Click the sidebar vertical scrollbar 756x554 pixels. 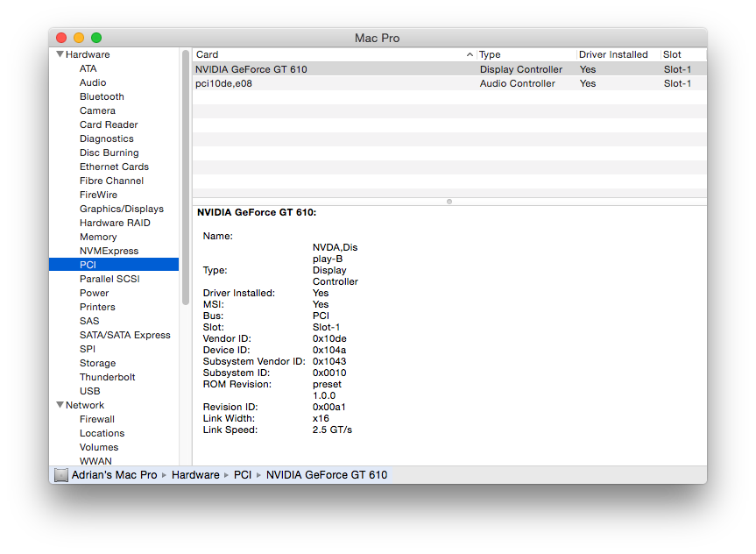point(186,177)
